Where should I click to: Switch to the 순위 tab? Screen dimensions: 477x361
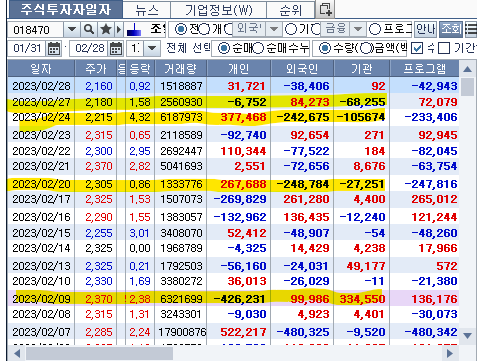pos(290,10)
